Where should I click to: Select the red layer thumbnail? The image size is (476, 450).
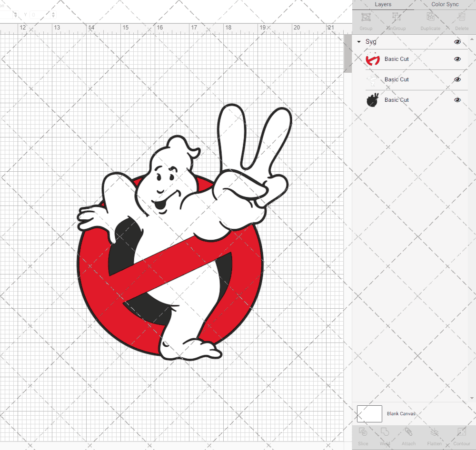(x=373, y=59)
